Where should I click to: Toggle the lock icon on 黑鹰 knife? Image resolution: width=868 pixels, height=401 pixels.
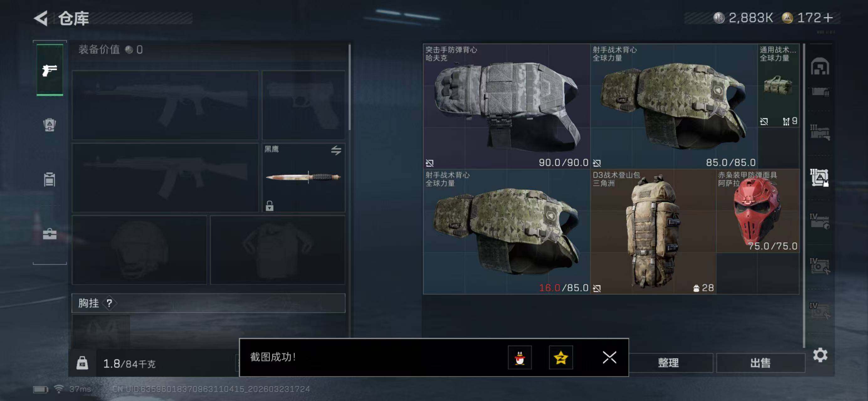(x=270, y=206)
